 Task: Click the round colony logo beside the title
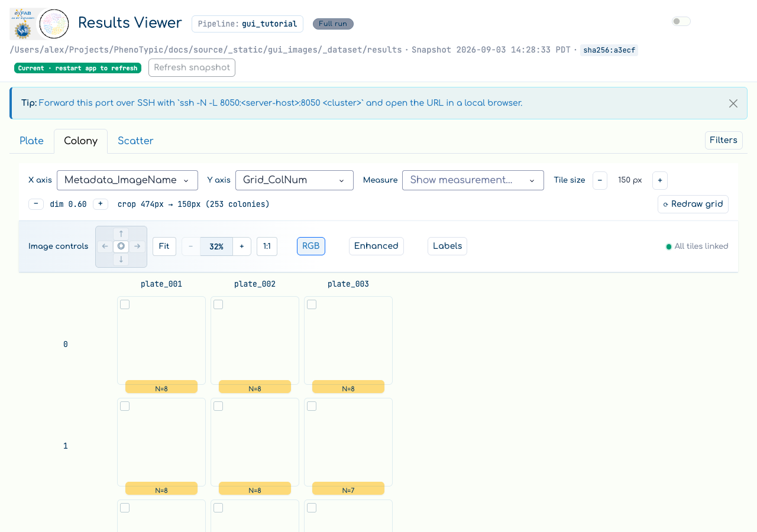pos(54,24)
